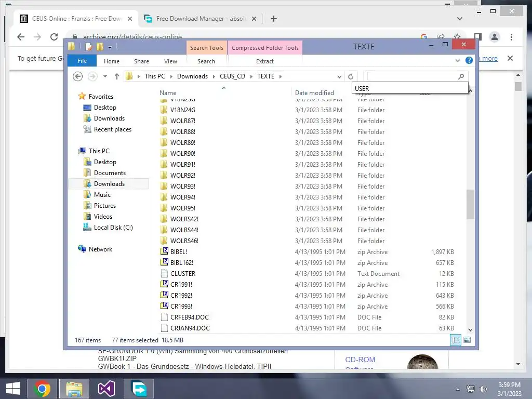Image resolution: width=532 pixels, height=399 pixels.
Task: Click the New folder icon in quick access toolbar
Action: [100, 47]
